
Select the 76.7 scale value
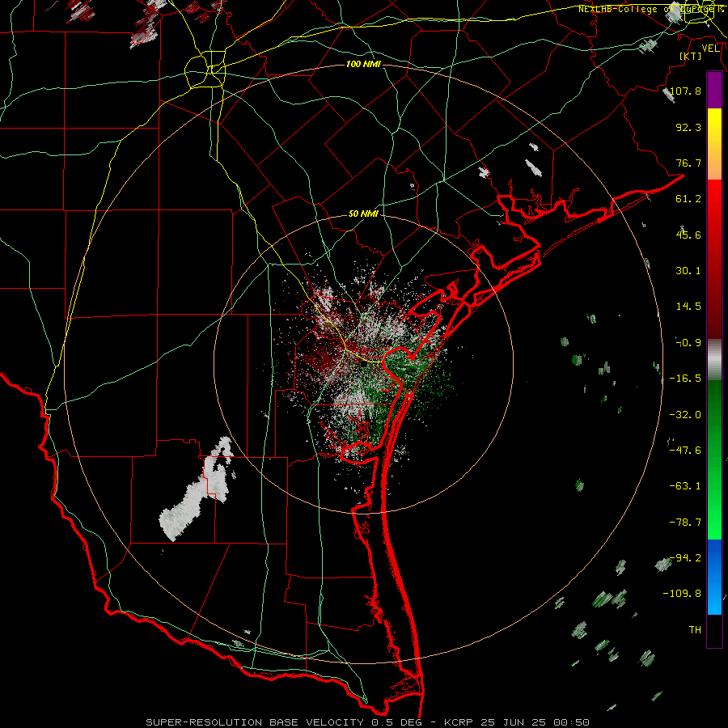pyautogui.click(x=688, y=163)
